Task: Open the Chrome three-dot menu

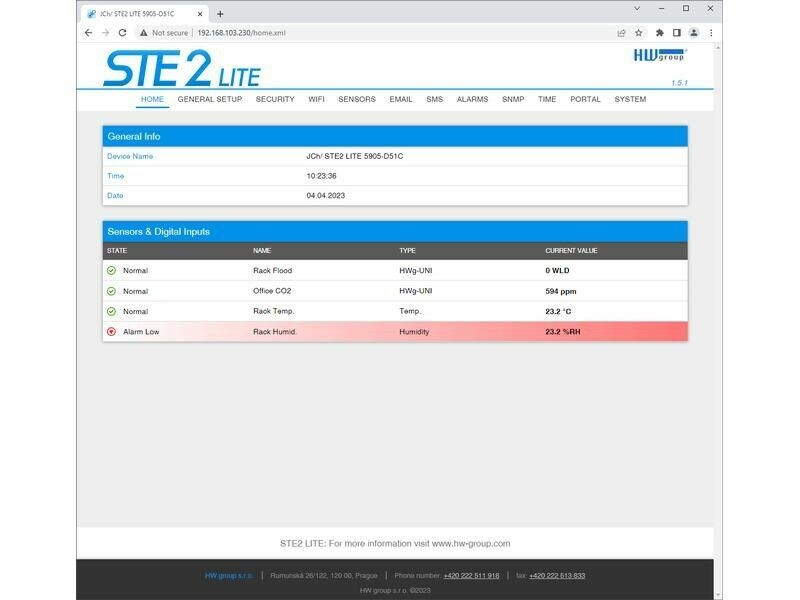Action: 711,32
